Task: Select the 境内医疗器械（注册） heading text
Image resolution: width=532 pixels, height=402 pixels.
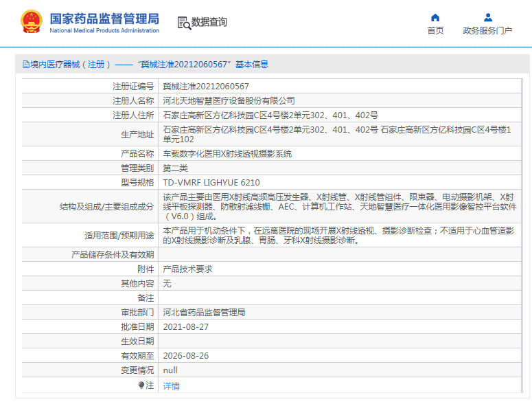Action: [71, 64]
